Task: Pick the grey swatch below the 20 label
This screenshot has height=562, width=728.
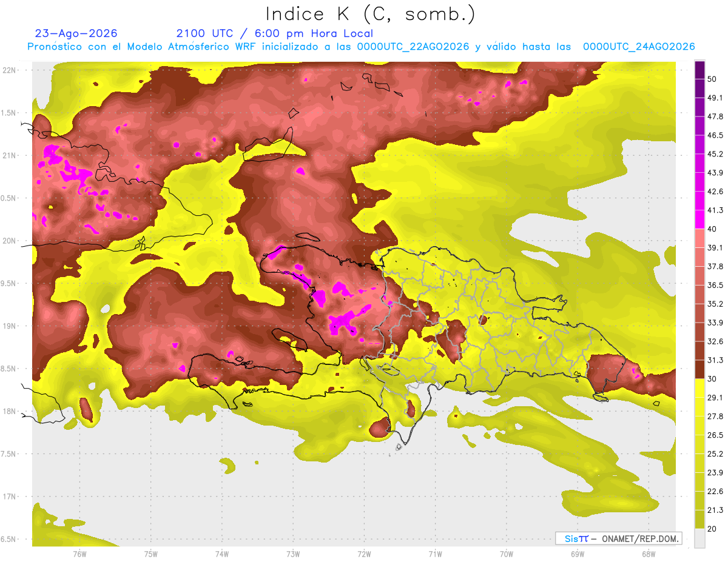Action: point(699,538)
